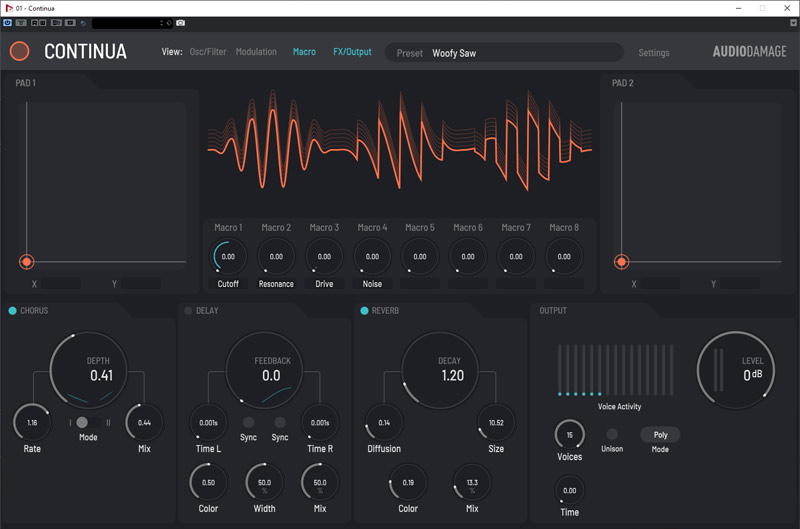Toggle the Chorus Mode slider switch
The height and width of the screenshot is (529, 800).
[x=88, y=423]
